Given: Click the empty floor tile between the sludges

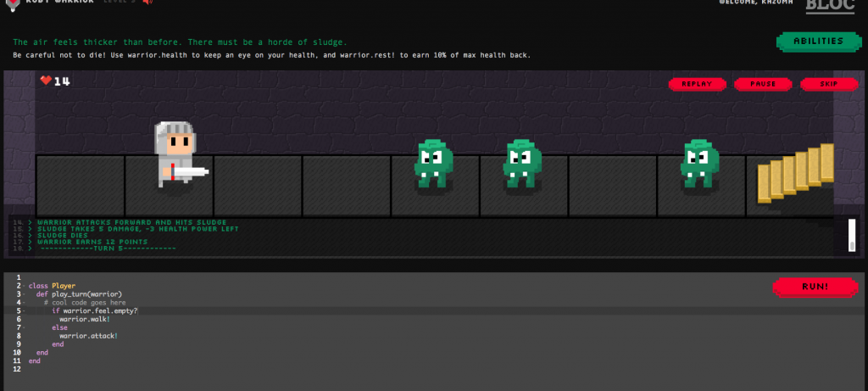Looking at the screenshot, I should click(x=612, y=186).
